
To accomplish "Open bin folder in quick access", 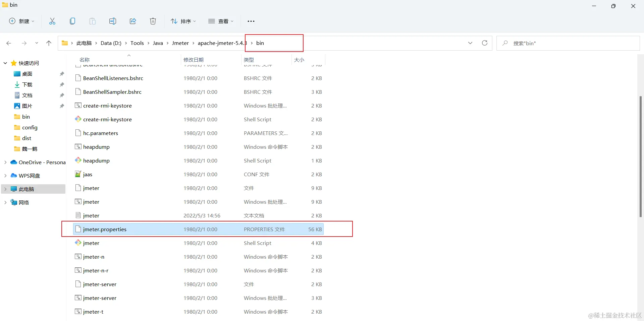I will 26,117.
